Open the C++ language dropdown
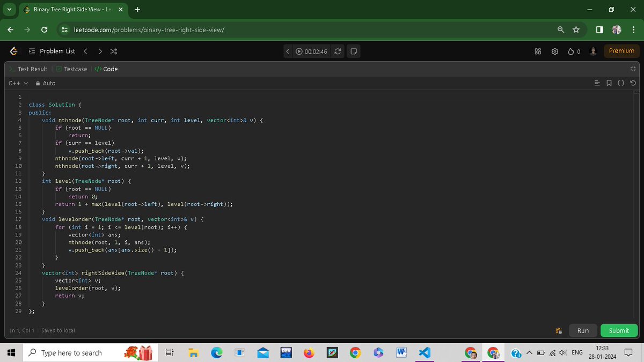Viewport: 644px width, 362px height. [x=18, y=83]
